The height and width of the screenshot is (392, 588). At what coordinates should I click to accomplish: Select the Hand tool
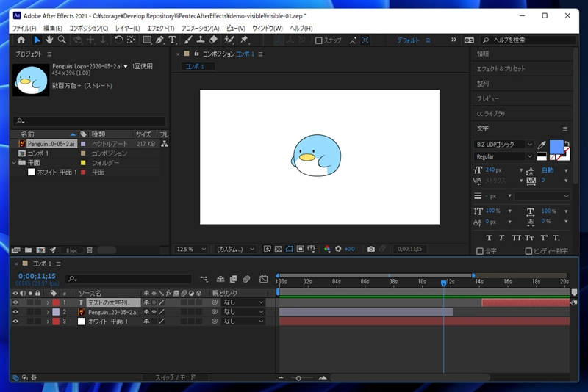tap(49, 40)
